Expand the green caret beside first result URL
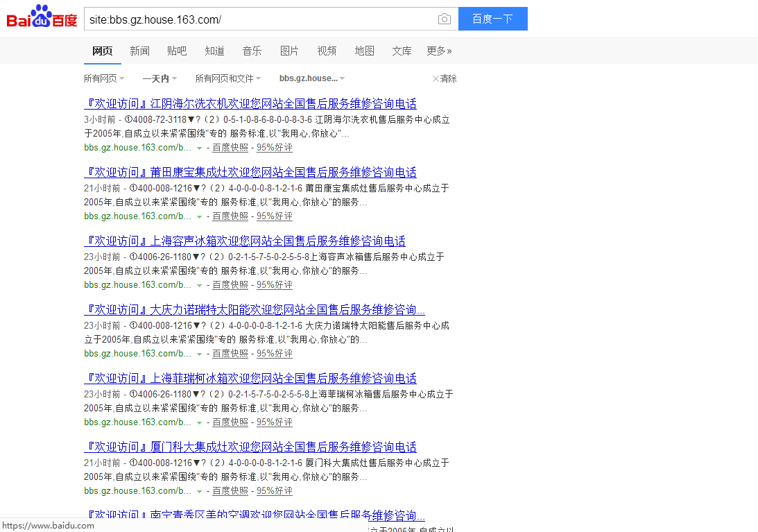 pos(199,148)
